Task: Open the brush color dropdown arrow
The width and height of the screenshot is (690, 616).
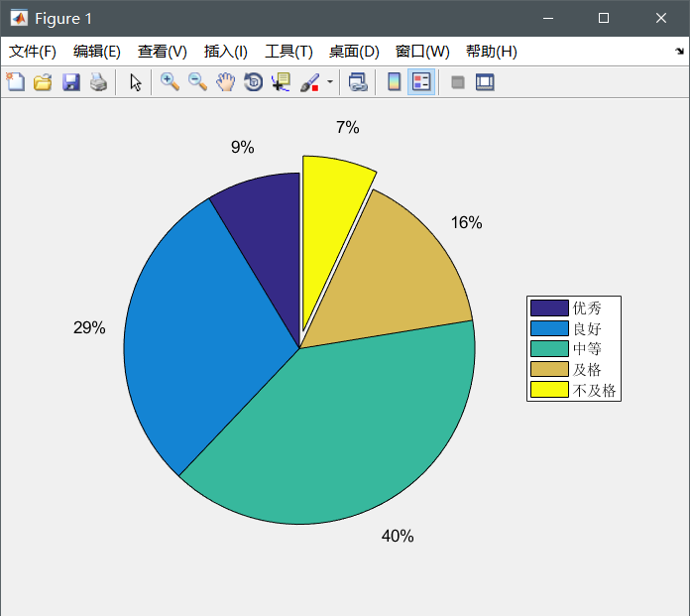Action: [x=329, y=82]
